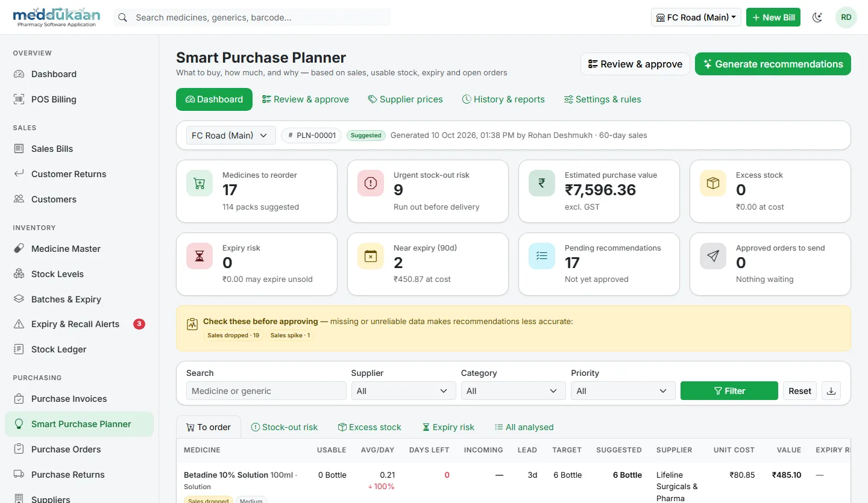868x503 pixels.
Task: Open the Category filter dropdown
Action: tap(513, 391)
